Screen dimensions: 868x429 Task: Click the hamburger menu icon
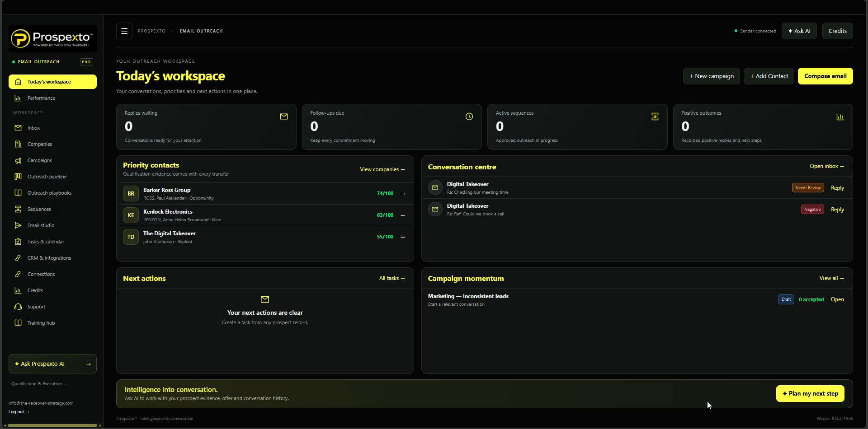(x=124, y=31)
